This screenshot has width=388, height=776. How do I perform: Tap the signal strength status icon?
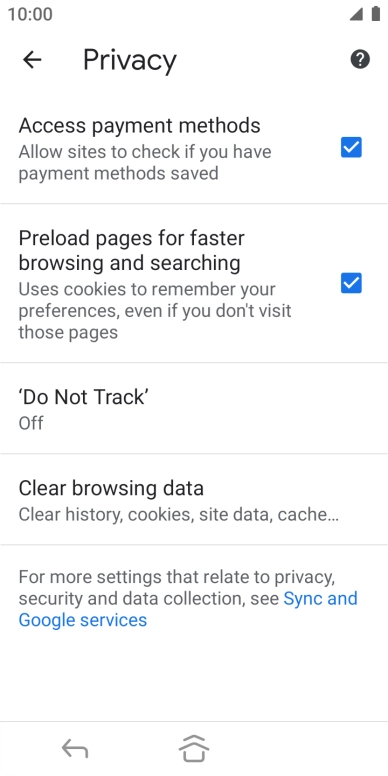(356, 15)
